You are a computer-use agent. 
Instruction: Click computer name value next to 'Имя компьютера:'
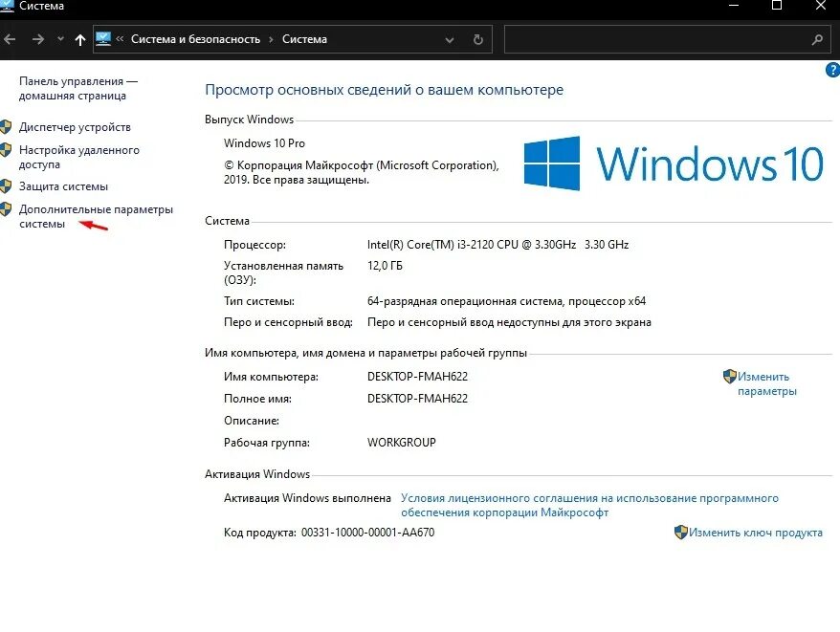(417, 377)
